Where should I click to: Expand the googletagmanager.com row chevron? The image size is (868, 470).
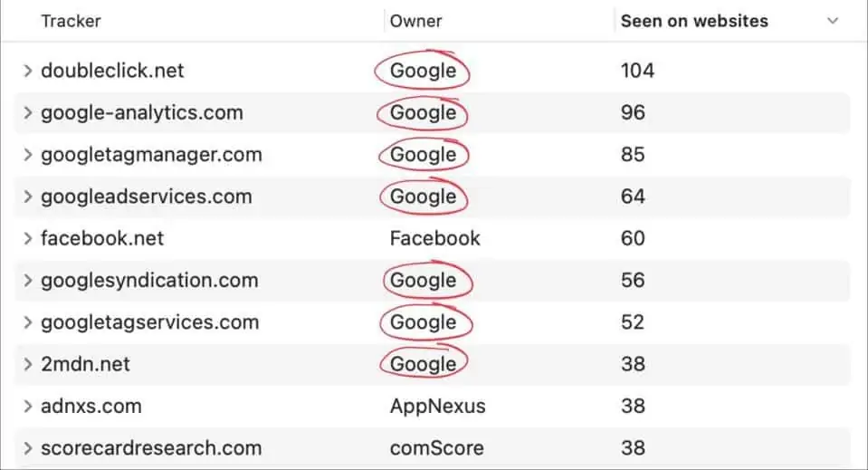point(28,155)
